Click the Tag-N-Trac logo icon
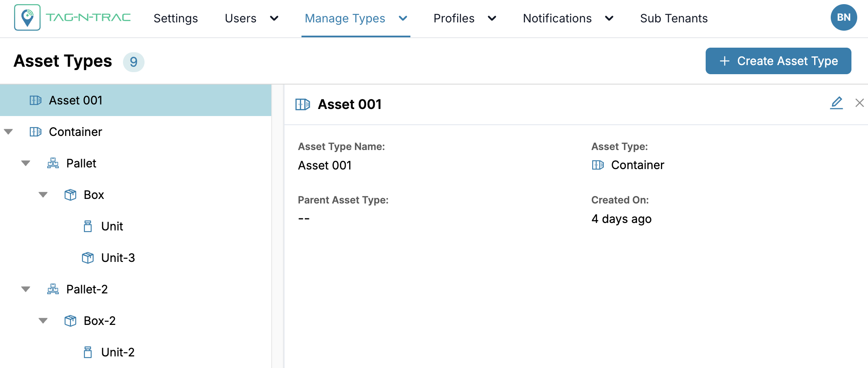The width and height of the screenshot is (868, 368). point(27,18)
